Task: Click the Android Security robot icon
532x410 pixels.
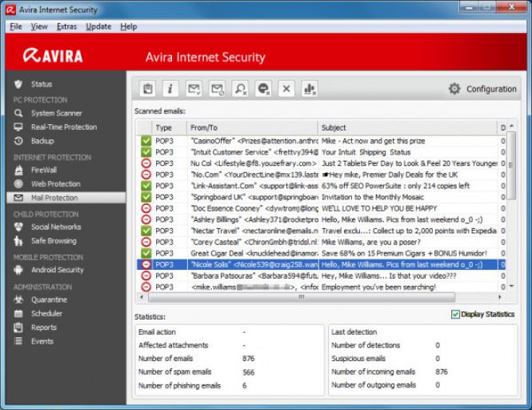Action: pyautogui.click(x=18, y=270)
